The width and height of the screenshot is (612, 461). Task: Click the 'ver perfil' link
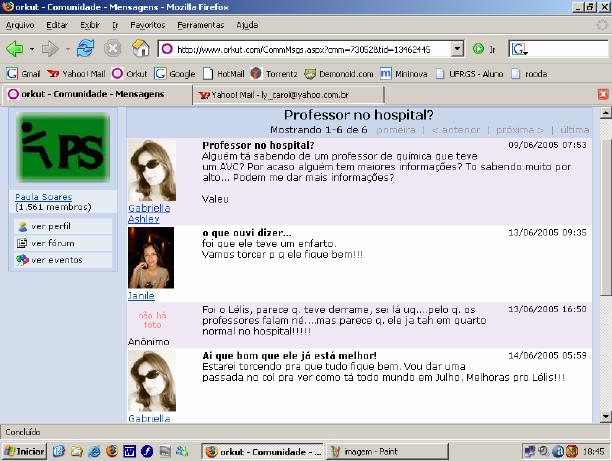pyautogui.click(x=49, y=226)
